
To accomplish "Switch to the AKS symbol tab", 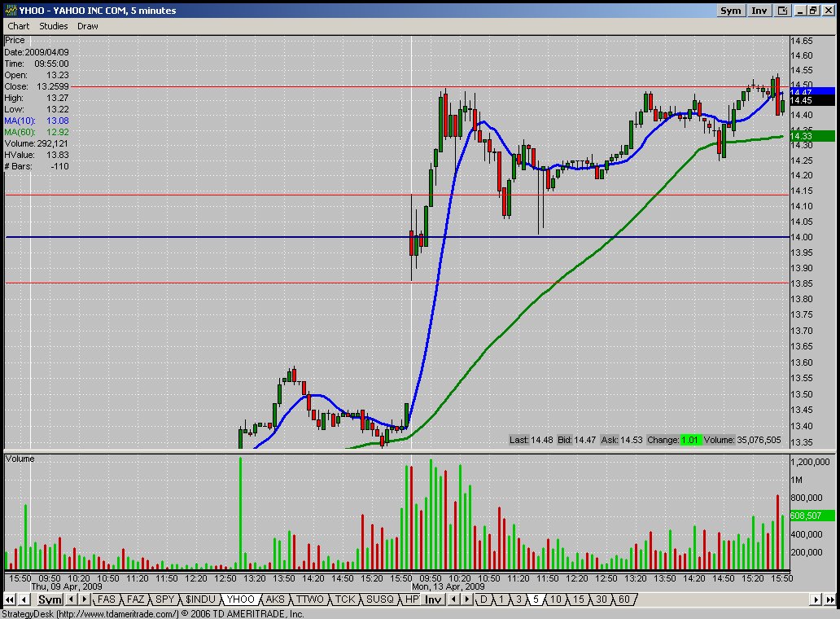I will click(x=275, y=599).
